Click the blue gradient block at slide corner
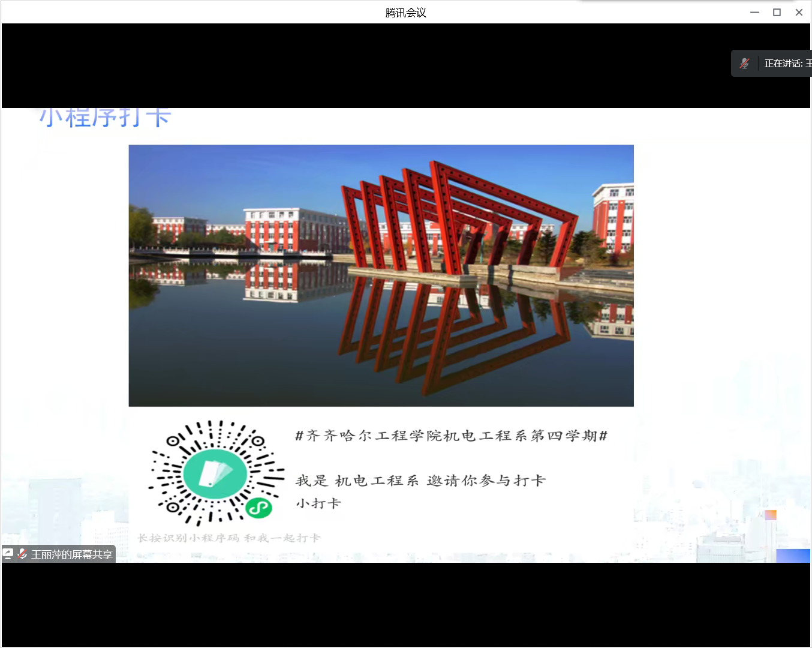Screen dimensions: 812x648 click(793, 556)
